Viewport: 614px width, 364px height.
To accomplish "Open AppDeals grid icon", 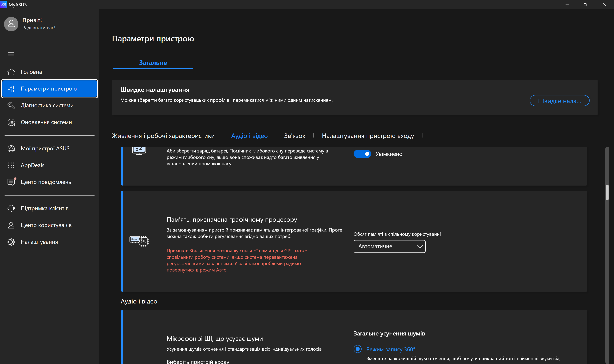I will [x=11, y=165].
